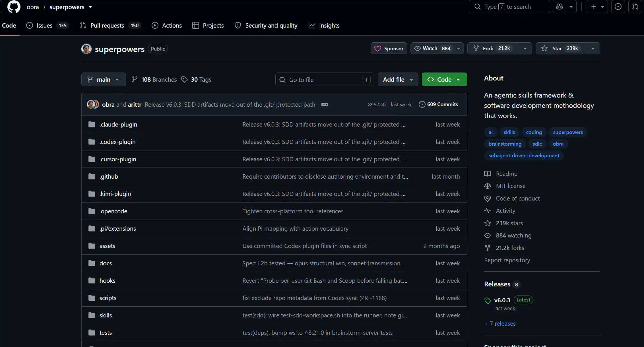
Task: Click the Go to file search field
Action: point(325,79)
